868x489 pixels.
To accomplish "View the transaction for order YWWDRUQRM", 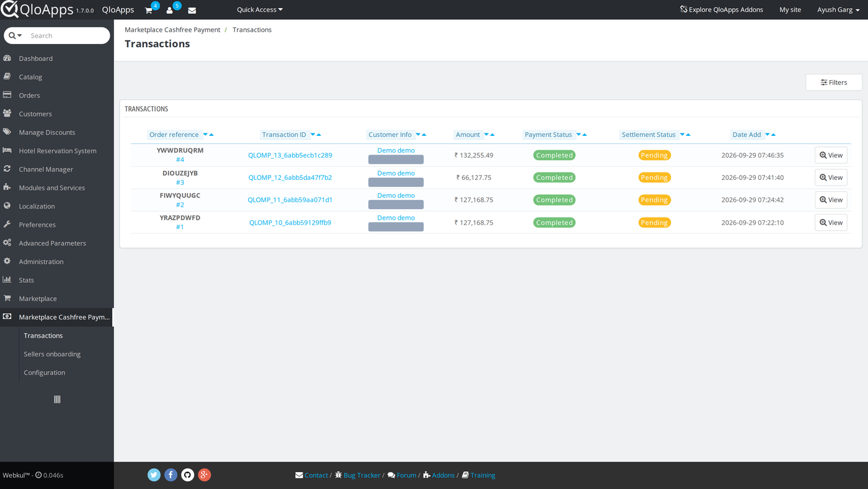I will coord(831,155).
